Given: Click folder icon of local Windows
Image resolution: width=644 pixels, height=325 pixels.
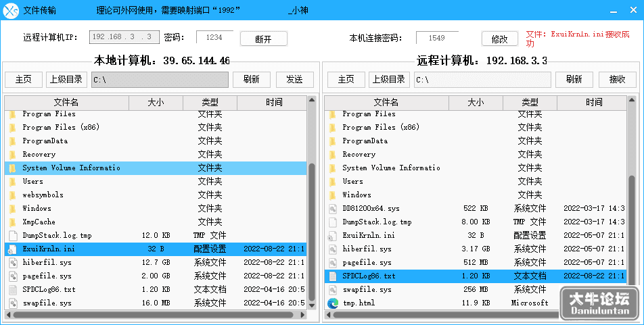Looking at the screenshot, I should pos(13,209).
